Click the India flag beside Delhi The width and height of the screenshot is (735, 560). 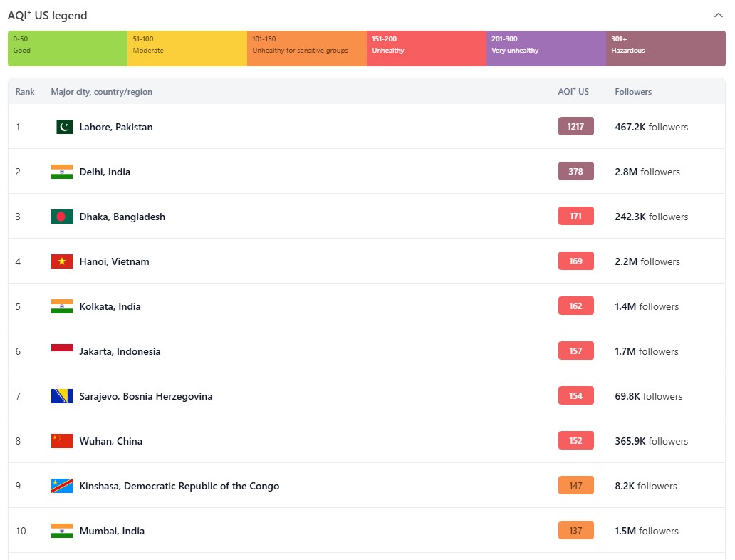pyautogui.click(x=62, y=172)
